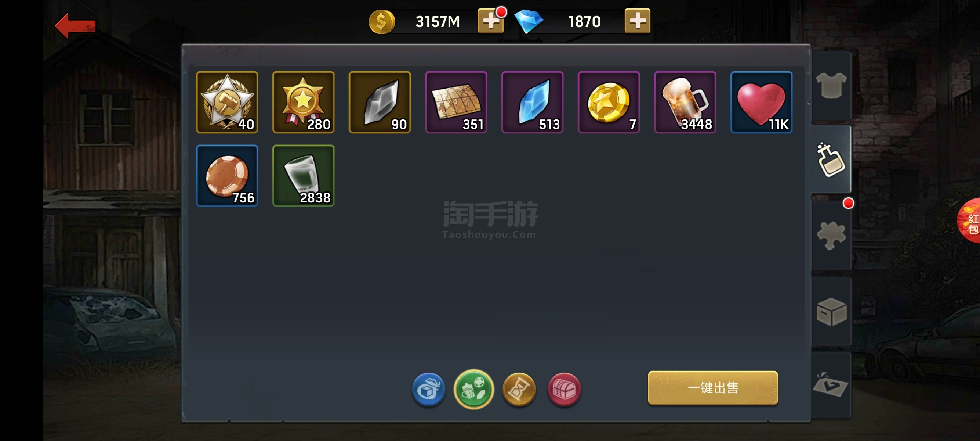Select the treasure map item 351
The width and height of the screenshot is (980, 441).
(456, 102)
